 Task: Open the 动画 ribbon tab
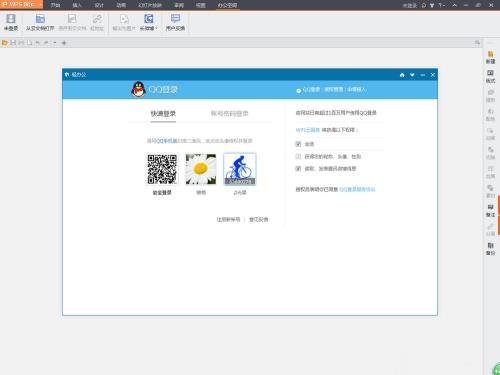tap(121, 5)
